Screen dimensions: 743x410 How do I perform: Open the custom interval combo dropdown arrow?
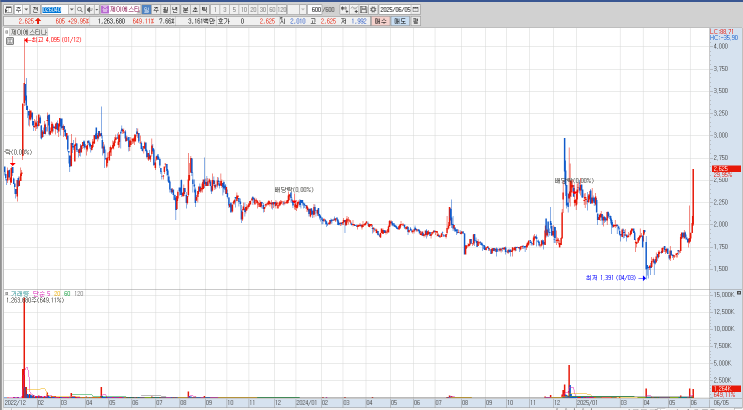point(303,9)
